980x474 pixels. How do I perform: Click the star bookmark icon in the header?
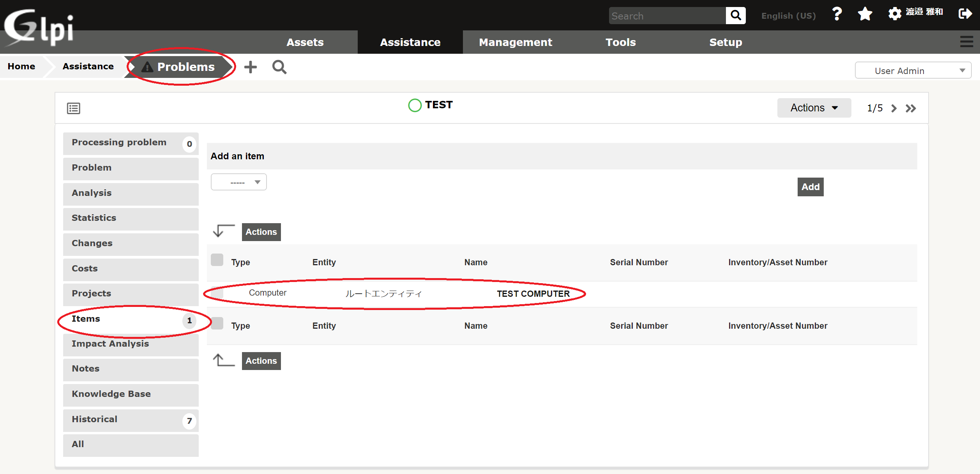pyautogui.click(x=865, y=14)
